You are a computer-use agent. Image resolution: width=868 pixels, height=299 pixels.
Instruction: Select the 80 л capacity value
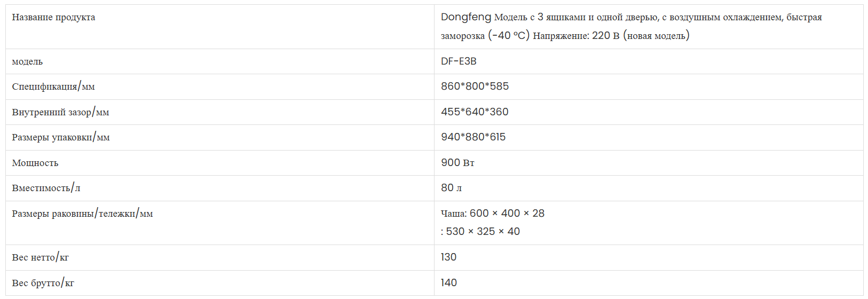(x=451, y=188)
